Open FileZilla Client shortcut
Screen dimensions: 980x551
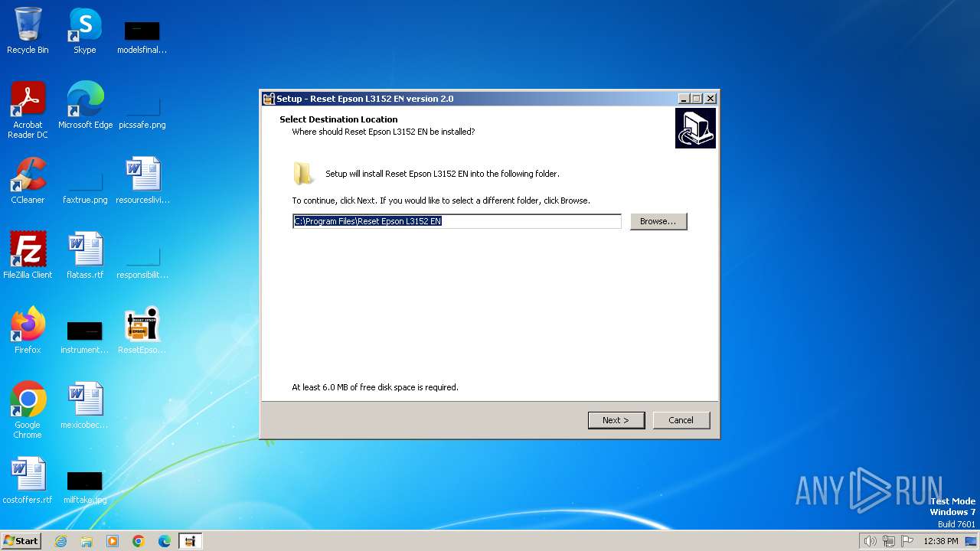tap(28, 256)
